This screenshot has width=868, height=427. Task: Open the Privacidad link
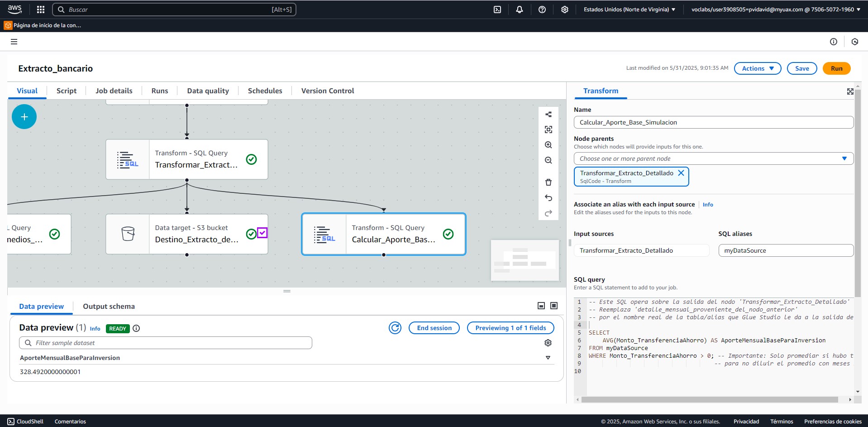click(x=746, y=422)
